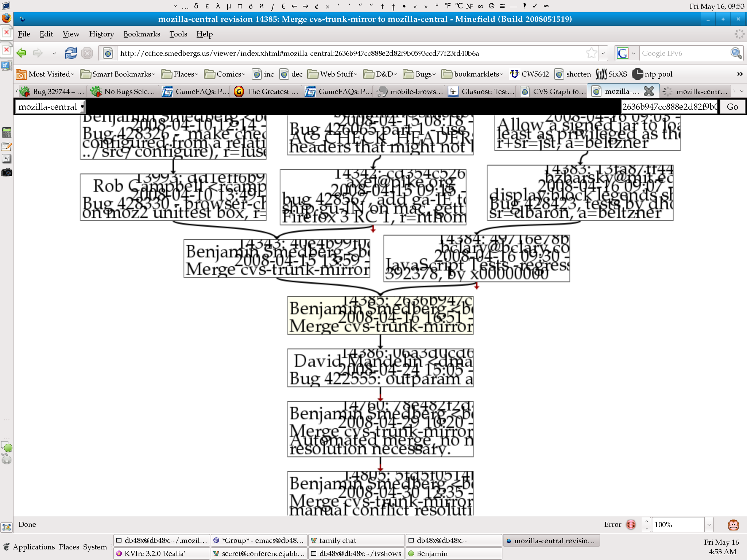Show more bookmarks with the chevron
Viewport: 747px width, 560px height.
click(x=740, y=74)
